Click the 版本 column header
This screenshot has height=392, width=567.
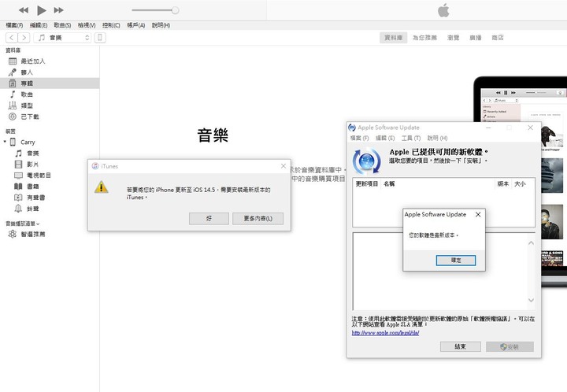(x=503, y=184)
